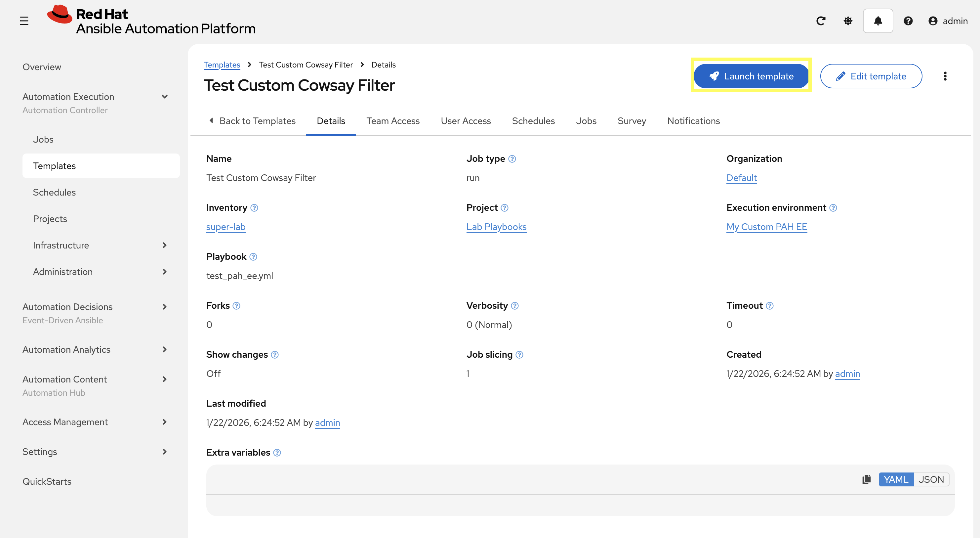Open the super-lab inventory link
The height and width of the screenshot is (538, 980).
pyautogui.click(x=225, y=227)
